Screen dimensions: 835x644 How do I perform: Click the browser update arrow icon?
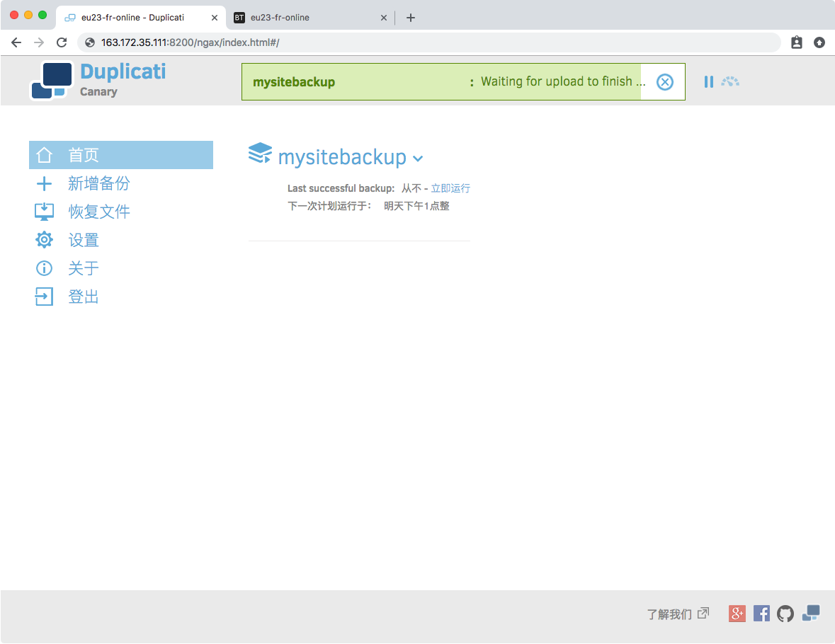(819, 42)
